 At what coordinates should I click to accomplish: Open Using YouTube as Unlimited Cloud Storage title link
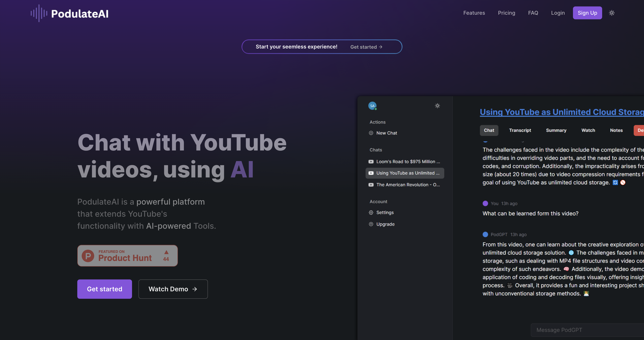click(562, 112)
